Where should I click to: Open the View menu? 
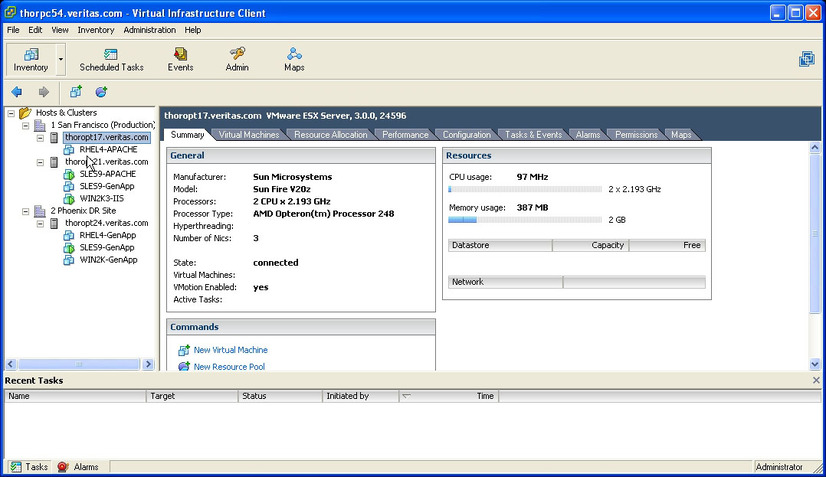pyautogui.click(x=60, y=30)
